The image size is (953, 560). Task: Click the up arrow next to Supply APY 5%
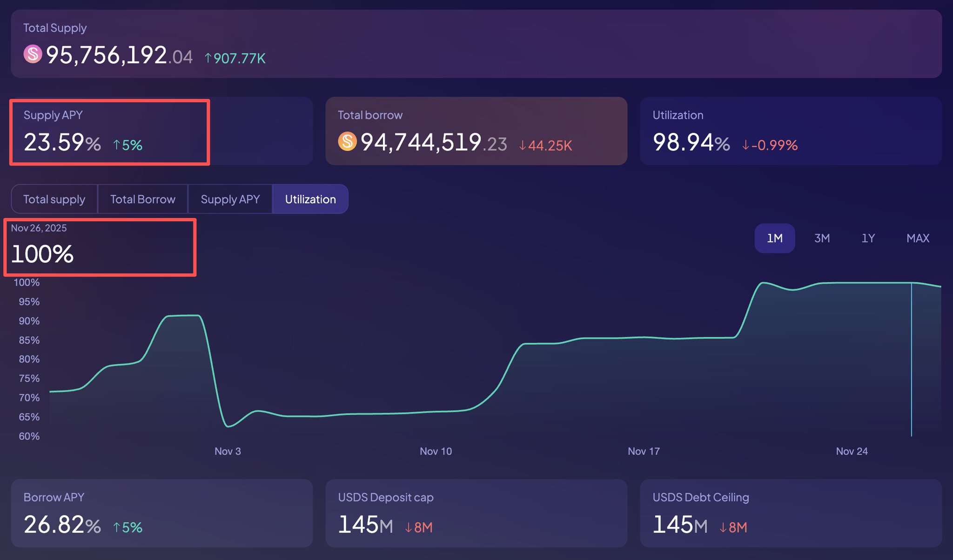pyautogui.click(x=117, y=145)
